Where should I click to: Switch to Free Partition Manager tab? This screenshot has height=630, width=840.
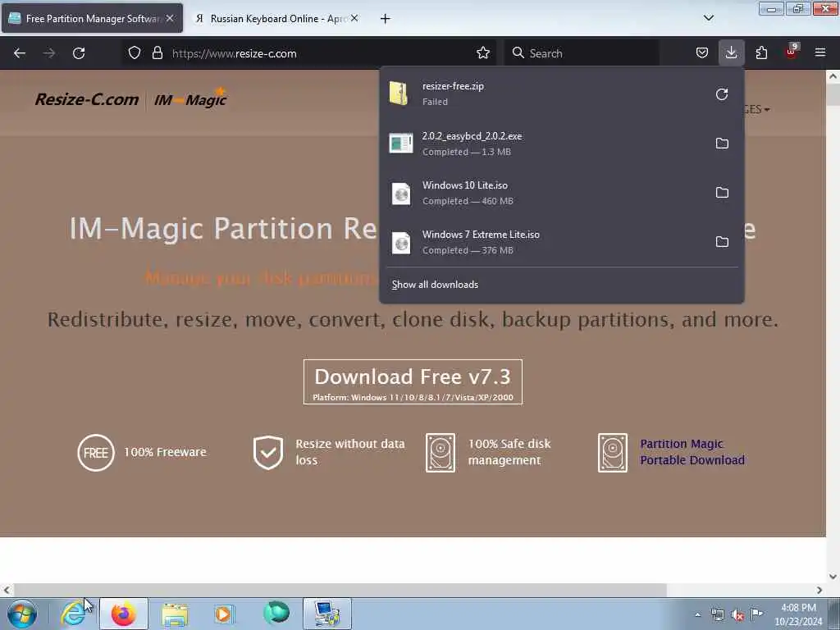pos(92,18)
